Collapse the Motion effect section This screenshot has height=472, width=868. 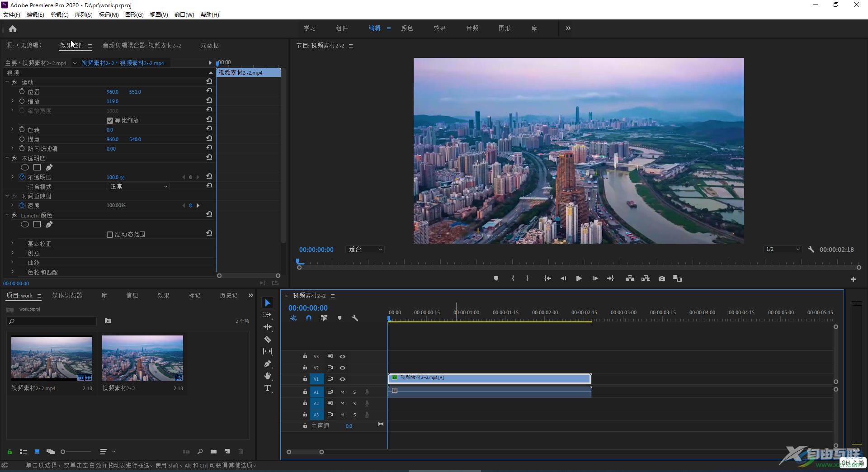(x=7, y=82)
